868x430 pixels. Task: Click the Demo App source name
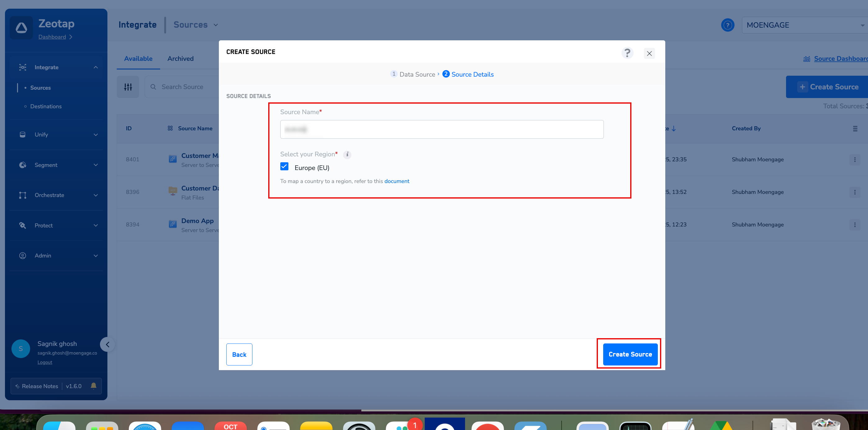point(197,221)
